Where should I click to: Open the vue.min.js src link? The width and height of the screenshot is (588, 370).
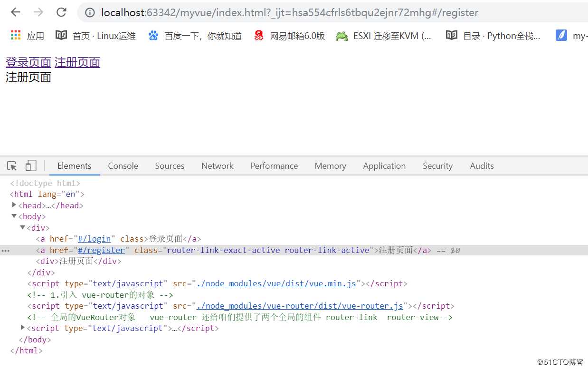click(276, 283)
